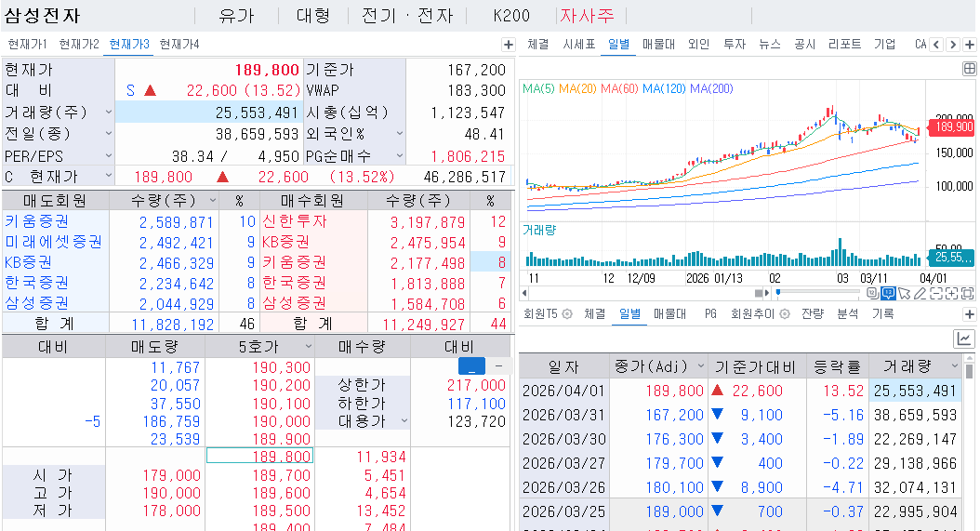Click the blue minimize button in the order book
Image resolution: width=980 pixels, height=531 pixels.
[x=472, y=365]
